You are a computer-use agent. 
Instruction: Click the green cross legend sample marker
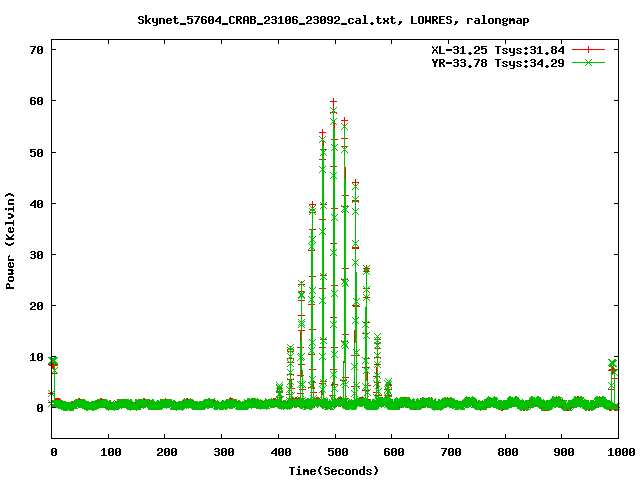(x=588, y=62)
